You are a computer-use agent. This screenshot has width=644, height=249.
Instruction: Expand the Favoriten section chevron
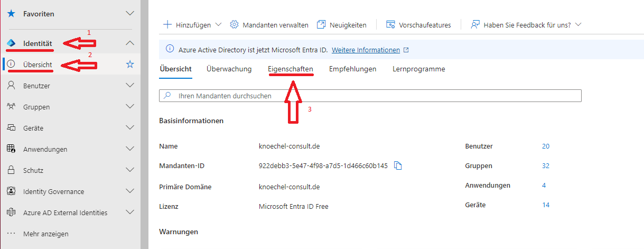point(130,14)
